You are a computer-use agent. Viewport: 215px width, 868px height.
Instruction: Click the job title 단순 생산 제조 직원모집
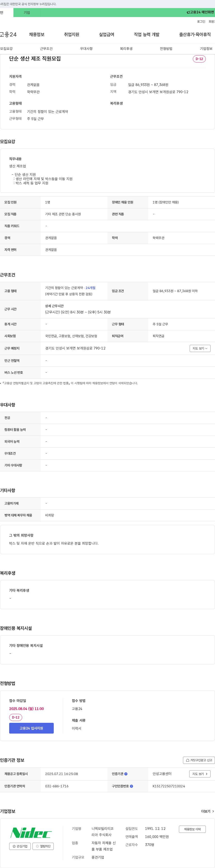(x=35, y=59)
